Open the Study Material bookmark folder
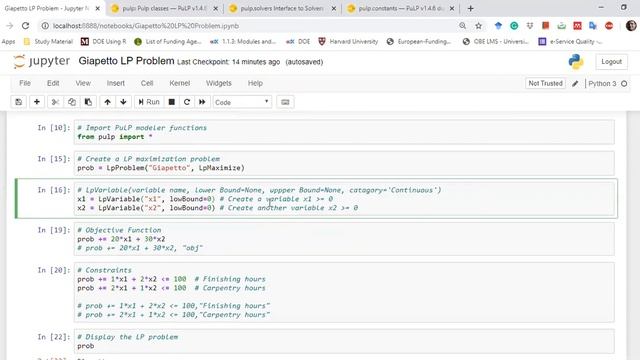Image resolution: width=640 pixels, height=360 pixels. (x=49, y=42)
